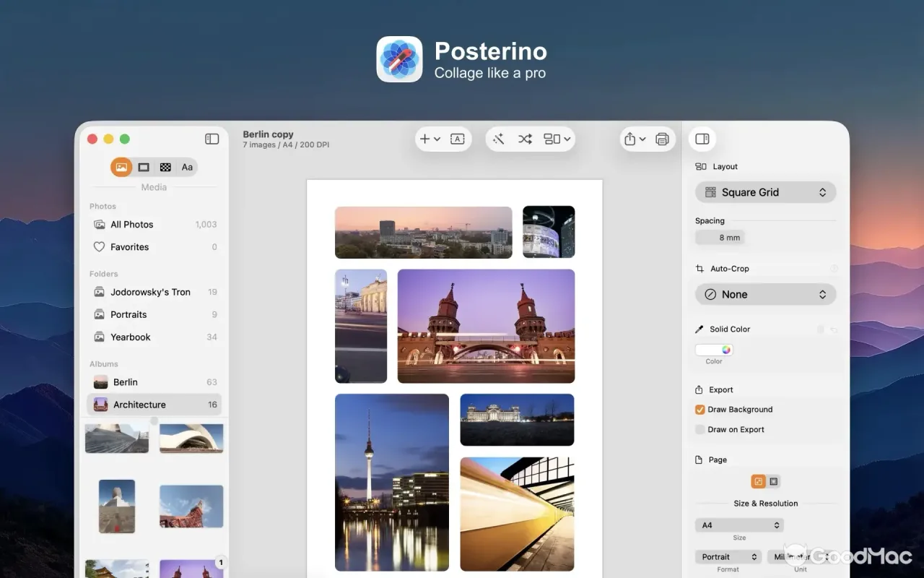Open the add (+) menu in toolbar
The width and height of the screenshot is (924, 578).
click(430, 139)
